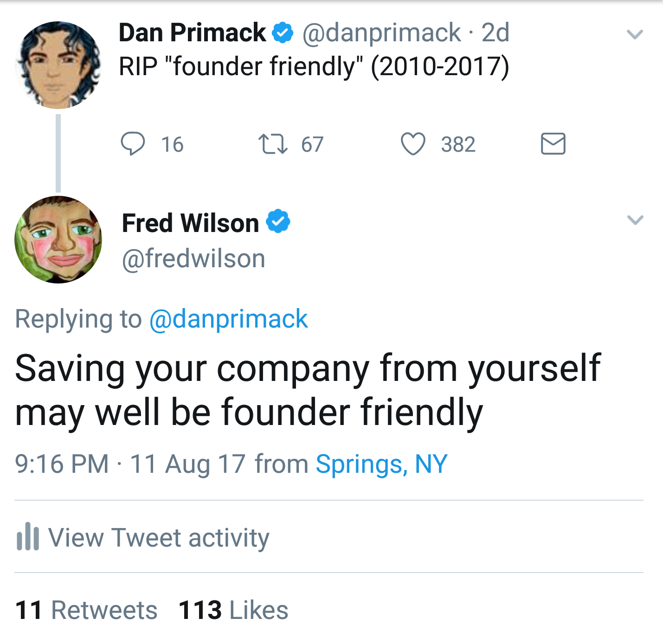The height and width of the screenshot is (644, 663).
Task: View the 113 Likes list
Action: [233, 610]
